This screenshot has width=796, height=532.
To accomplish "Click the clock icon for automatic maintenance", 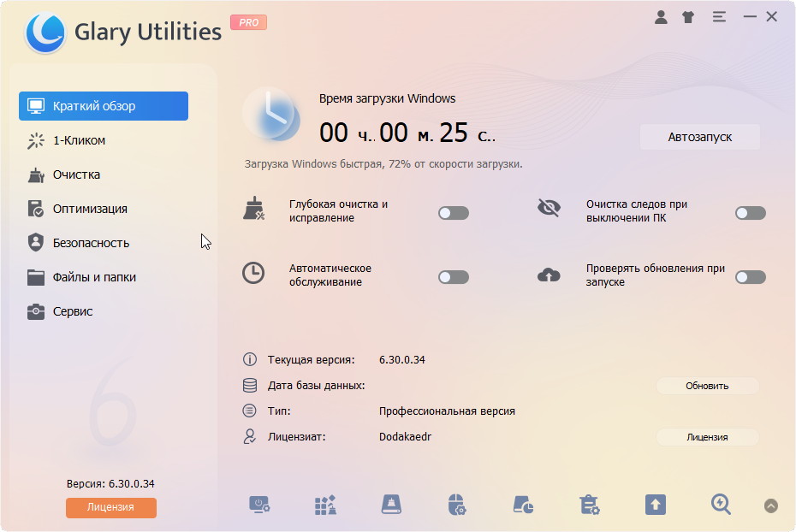I will pyautogui.click(x=253, y=273).
